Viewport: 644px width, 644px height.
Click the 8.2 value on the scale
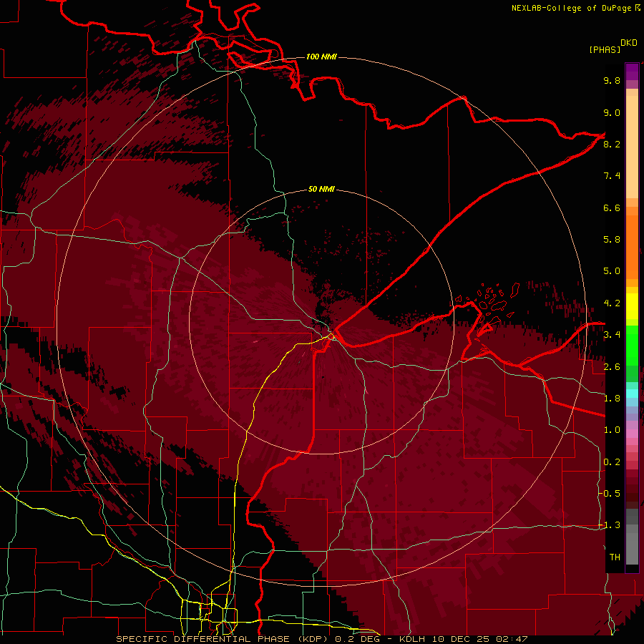612,144
